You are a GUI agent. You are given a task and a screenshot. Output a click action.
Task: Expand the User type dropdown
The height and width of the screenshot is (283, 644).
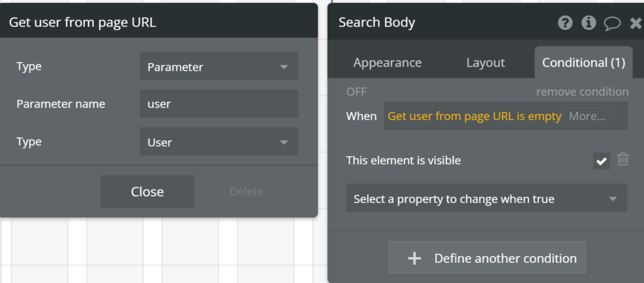(219, 141)
